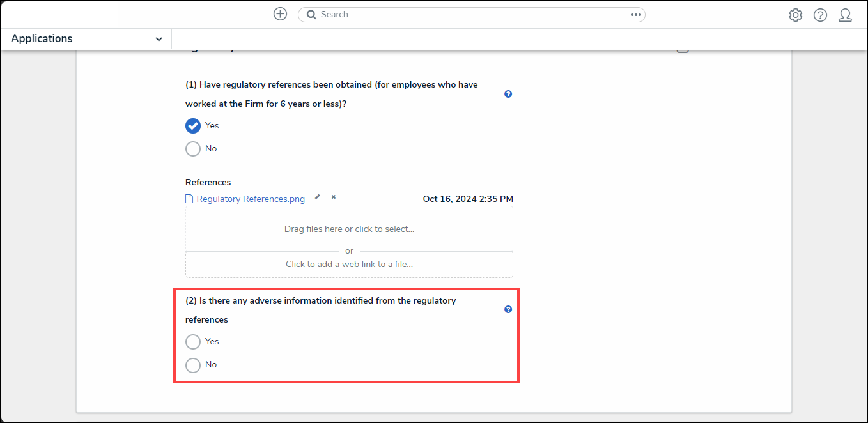Open the Help icon in top bar

coord(820,15)
